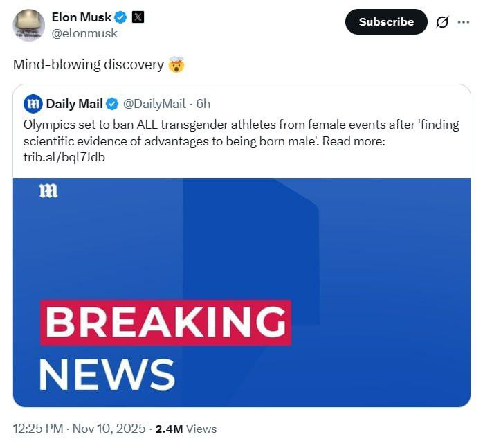483x448 pixels.
Task: Open the @elonmusk handle link
Action: [85, 33]
